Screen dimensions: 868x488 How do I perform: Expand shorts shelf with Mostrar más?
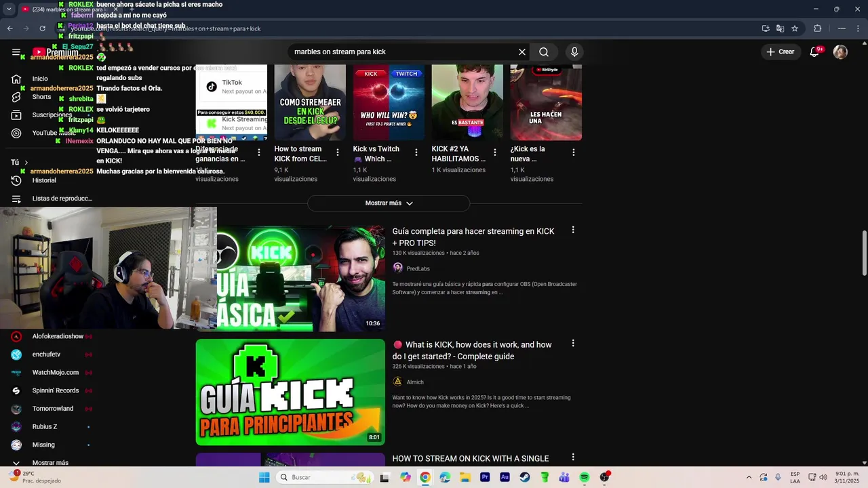389,203
